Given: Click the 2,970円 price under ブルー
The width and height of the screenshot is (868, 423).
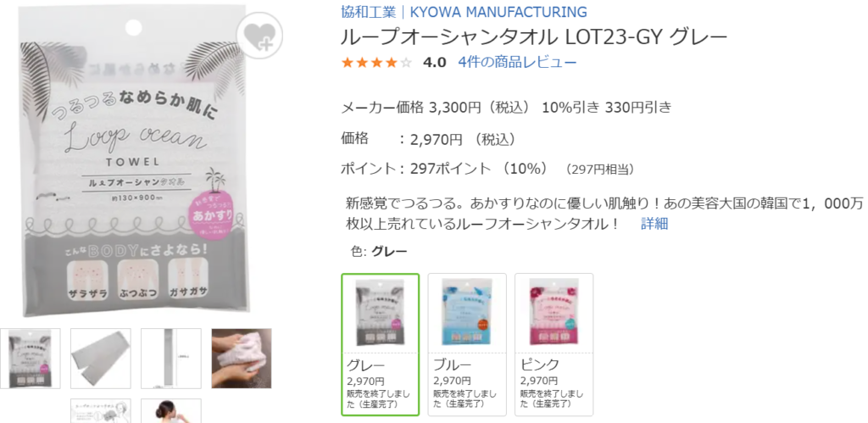Looking at the screenshot, I should (x=452, y=381).
